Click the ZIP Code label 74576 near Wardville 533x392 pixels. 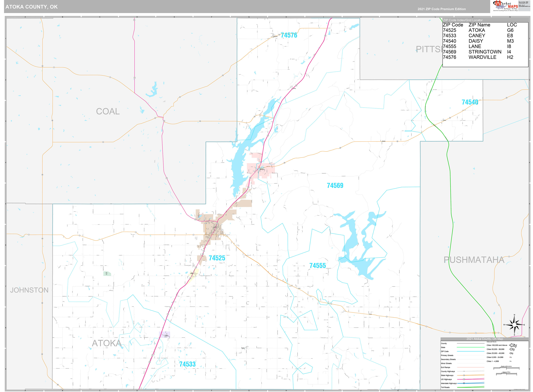289,35
